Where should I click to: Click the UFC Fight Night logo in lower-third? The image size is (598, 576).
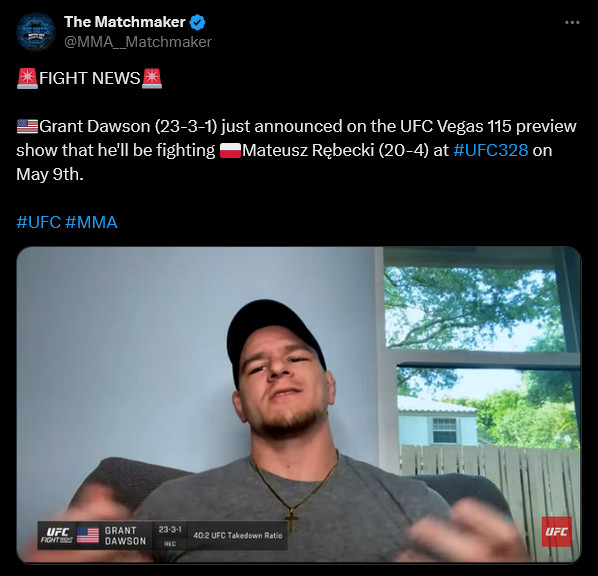(x=57, y=535)
